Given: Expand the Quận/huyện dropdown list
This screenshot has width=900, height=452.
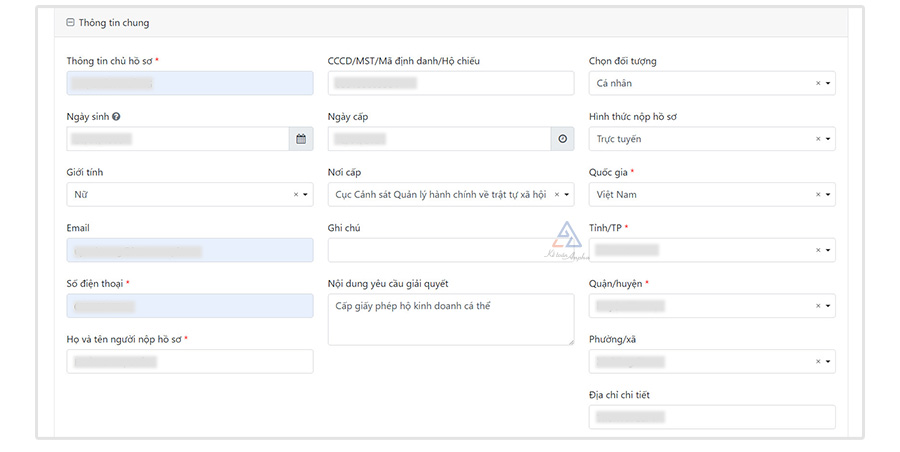Looking at the screenshot, I should [827, 306].
